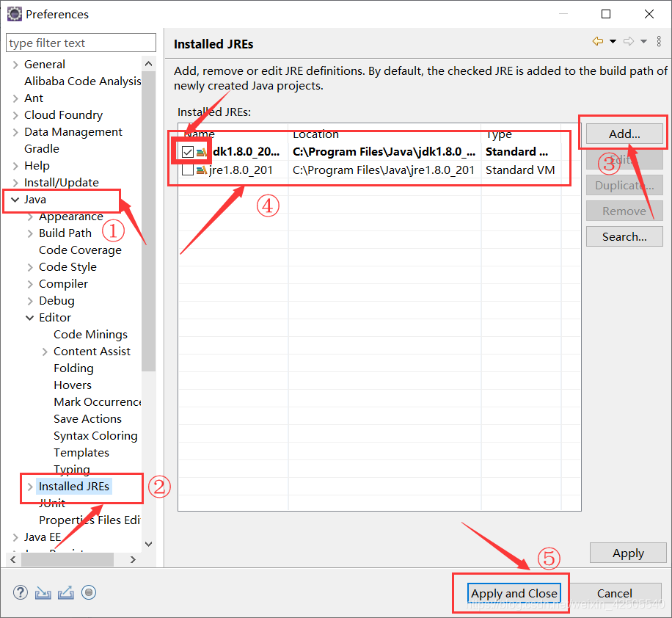Click the Apply button
This screenshot has height=618, width=672.
tap(628, 553)
